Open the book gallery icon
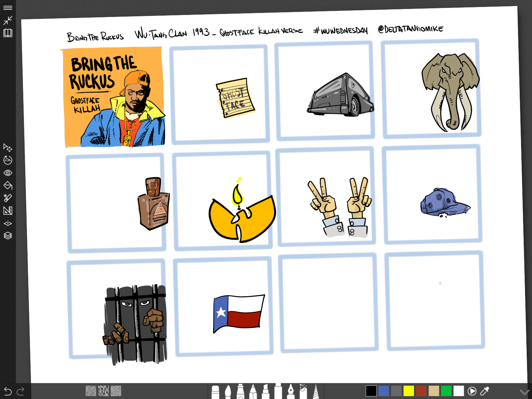This screenshot has width=532, height=399. coord(8,33)
